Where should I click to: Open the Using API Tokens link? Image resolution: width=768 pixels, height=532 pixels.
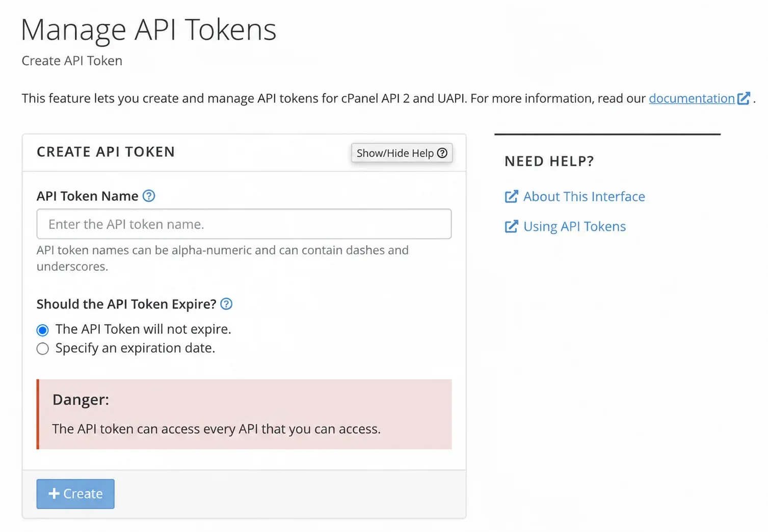tap(574, 226)
